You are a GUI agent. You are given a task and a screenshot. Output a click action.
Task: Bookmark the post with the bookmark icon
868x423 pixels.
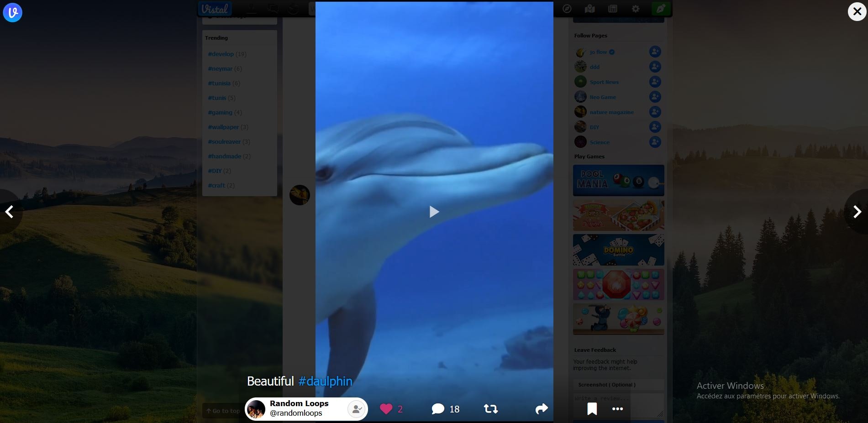click(x=592, y=409)
